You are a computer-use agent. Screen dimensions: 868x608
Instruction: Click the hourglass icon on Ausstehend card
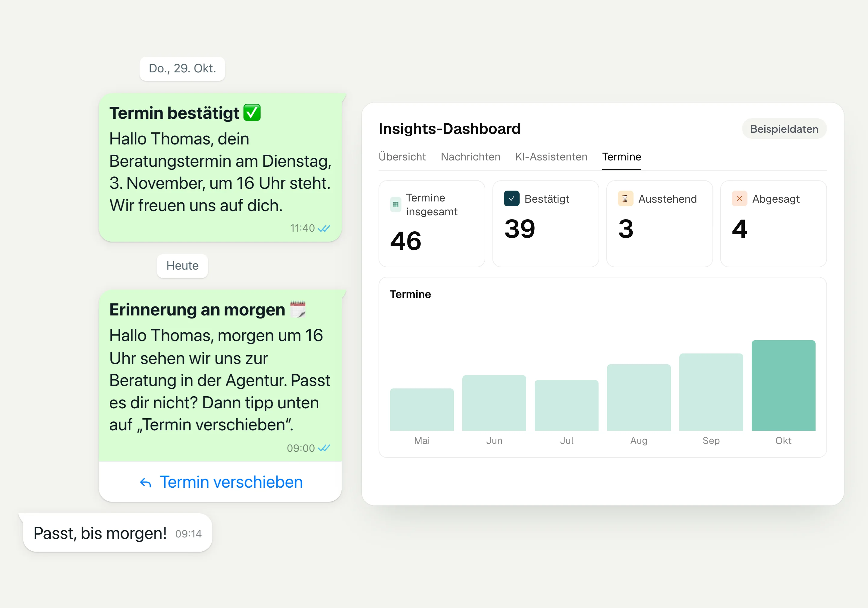point(625,199)
